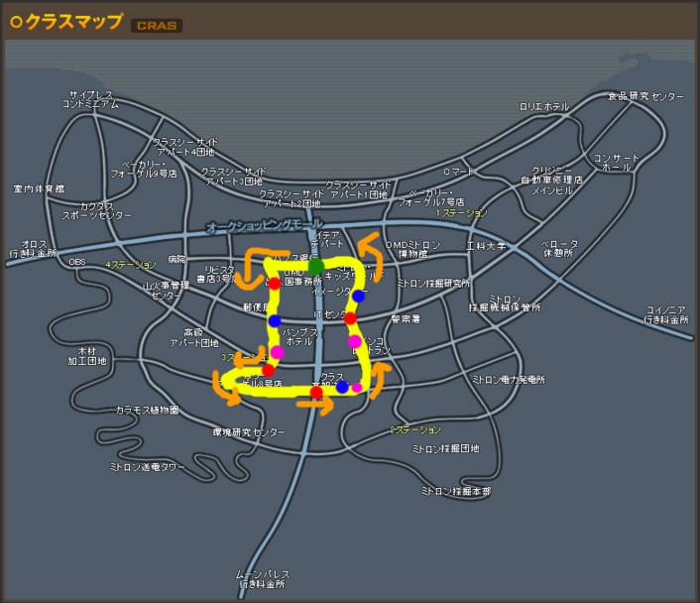
Task: Click オークショッピングモール label
Action: tap(264, 225)
